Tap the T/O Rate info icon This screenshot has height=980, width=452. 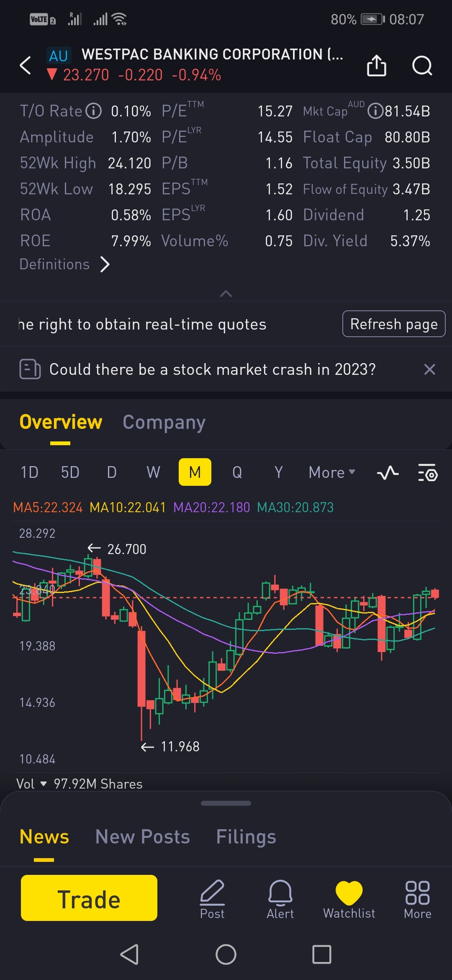pos(94,111)
